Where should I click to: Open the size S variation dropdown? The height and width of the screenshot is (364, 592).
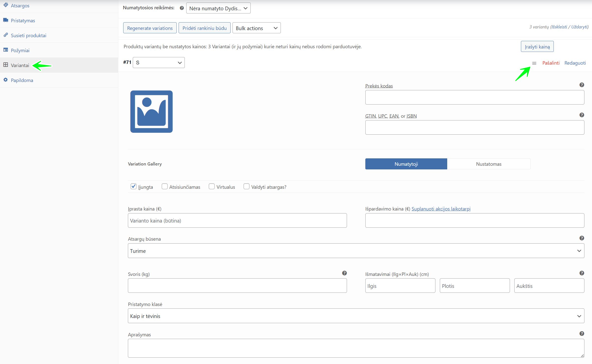[x=159, y=63]
